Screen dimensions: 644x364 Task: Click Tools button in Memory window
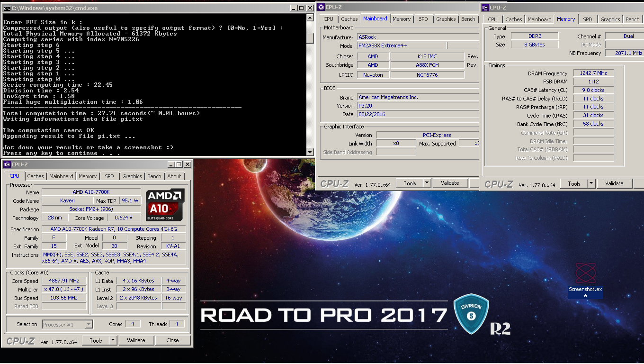(574, 183)
